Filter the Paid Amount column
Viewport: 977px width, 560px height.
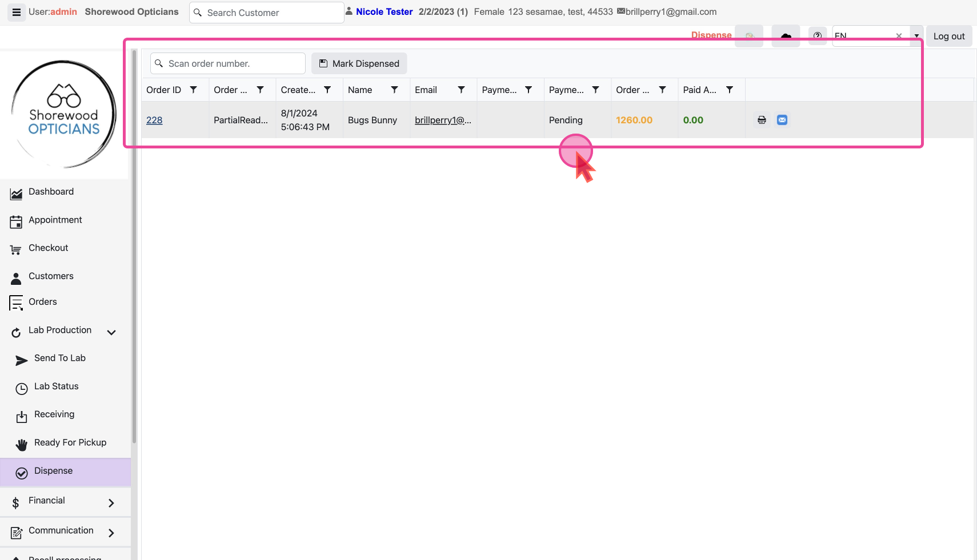(x=730, y=90)
